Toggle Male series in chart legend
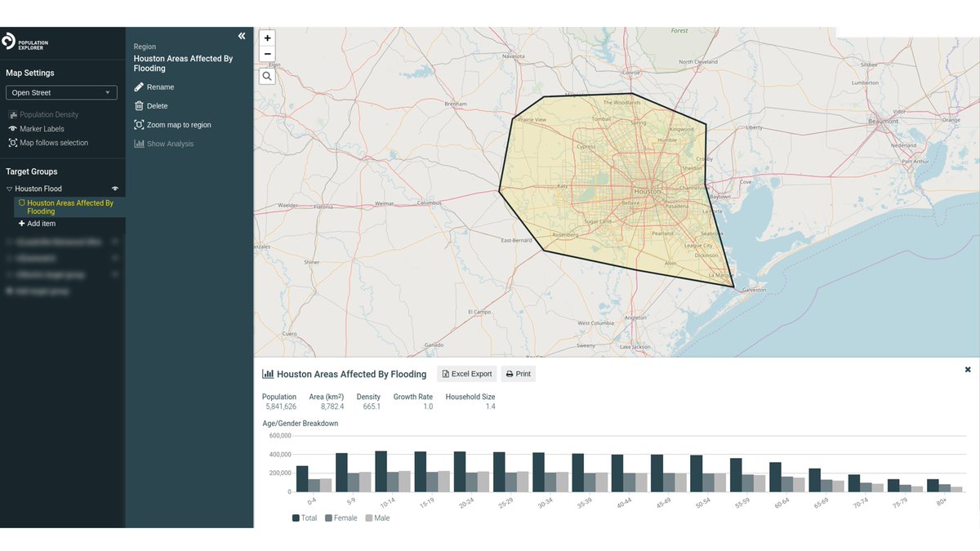 click(377, 518)
